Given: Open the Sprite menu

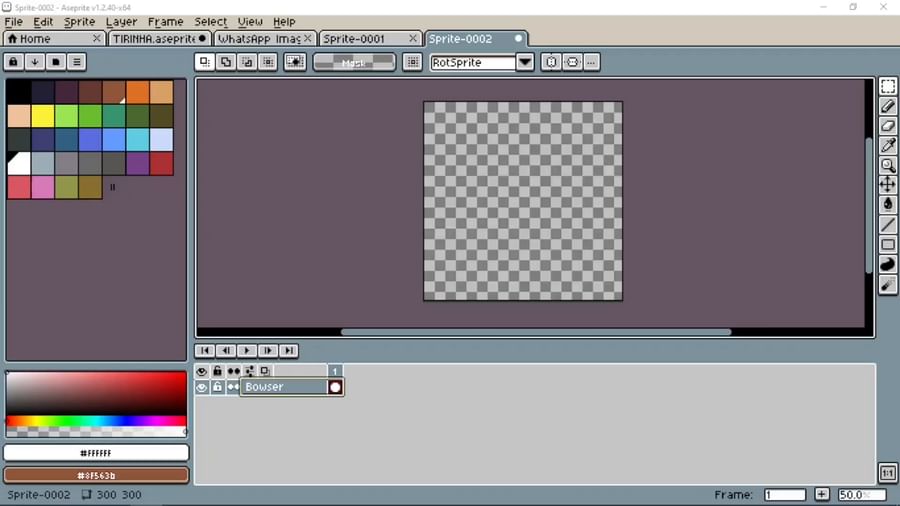Looking at the screenshot, I should click(79, 22).
